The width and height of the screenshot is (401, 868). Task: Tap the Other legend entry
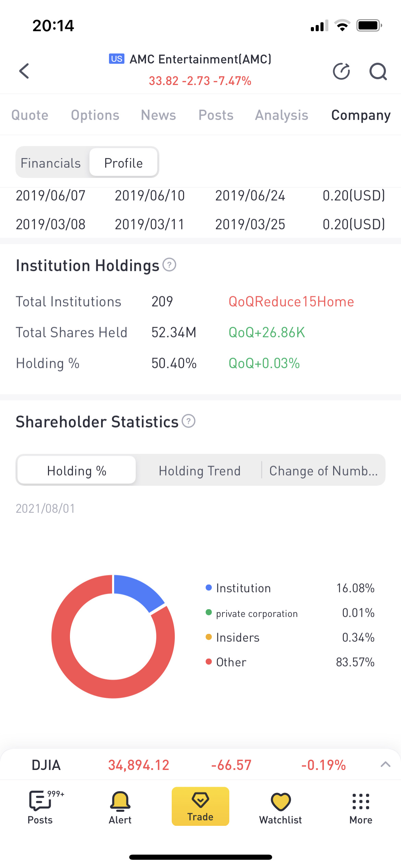pyautogui.click(x=231, y=662)
